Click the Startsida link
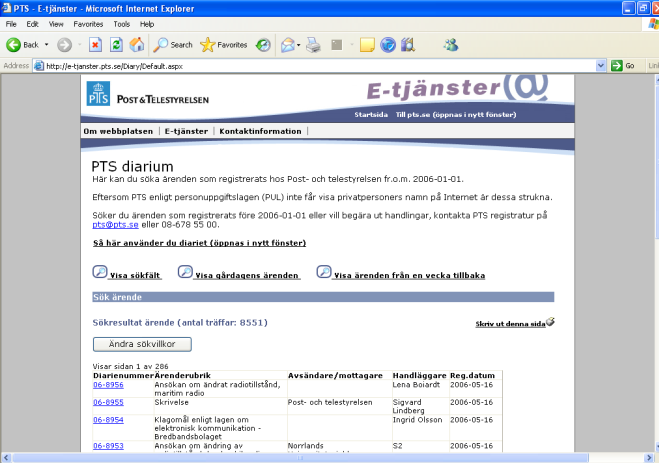 tap(371, 114)
